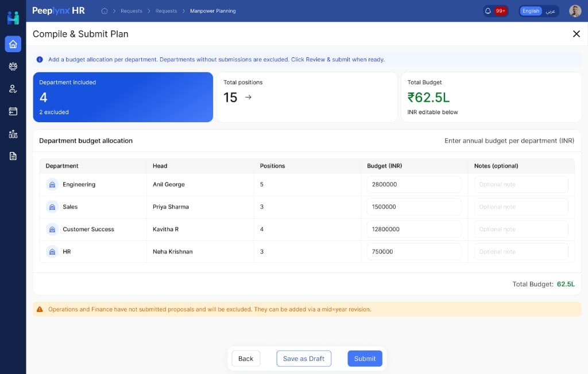Click the Customer Success department name
Screen dimensions: 588x374
88,229
